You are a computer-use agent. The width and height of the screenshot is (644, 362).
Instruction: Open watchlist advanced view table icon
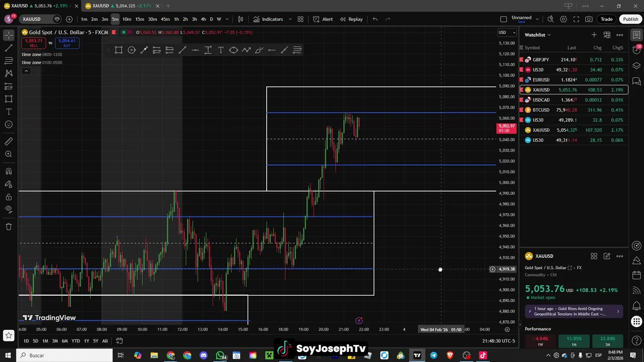[x=607, y=35]
